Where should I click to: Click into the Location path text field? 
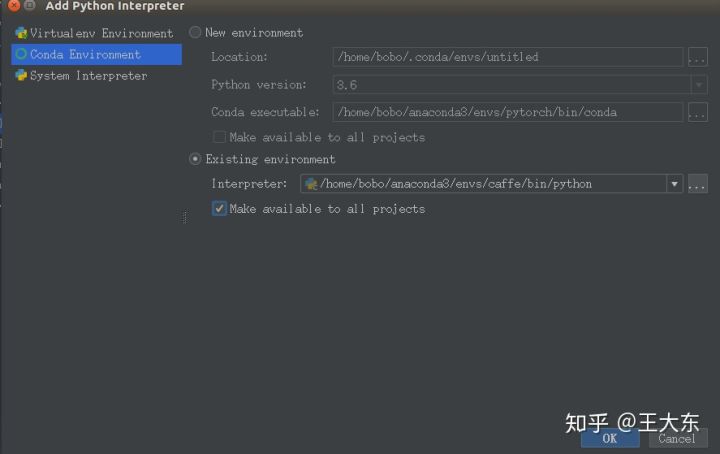508,57
